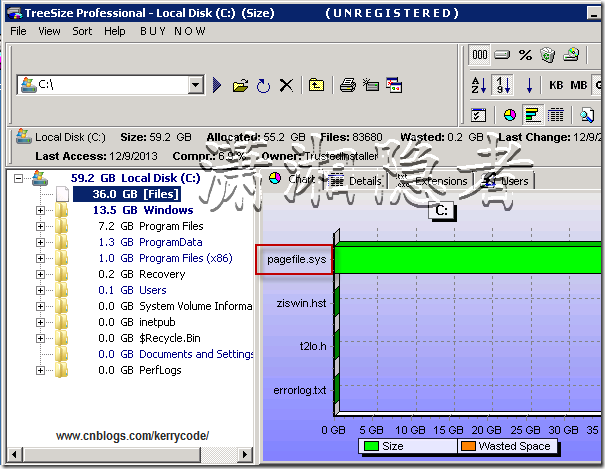Expand the Users folder node
The height and width of the screenshot is (469, 605).
click(40, 290)
